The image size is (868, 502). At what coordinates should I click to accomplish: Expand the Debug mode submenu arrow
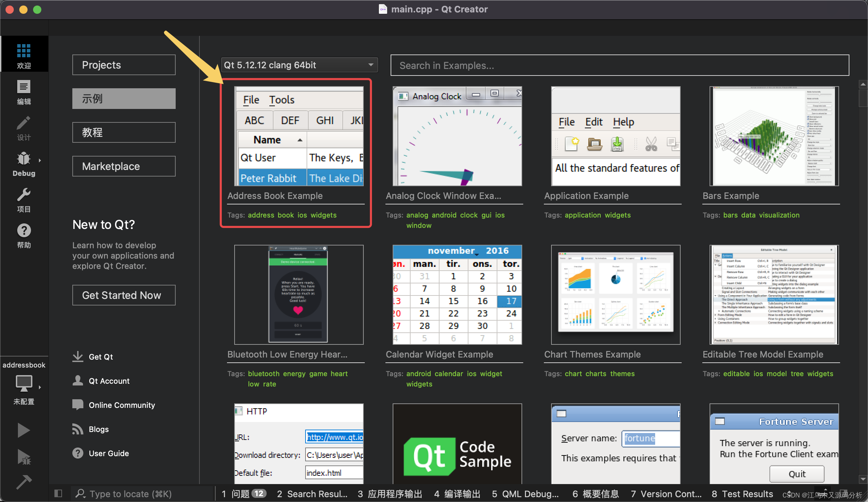(x=40, y=160)
